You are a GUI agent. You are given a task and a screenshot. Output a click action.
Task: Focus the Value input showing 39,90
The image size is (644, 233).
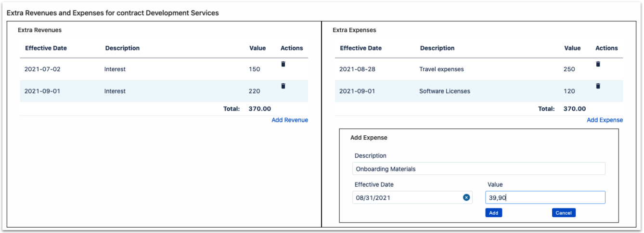tap(545, 197)
